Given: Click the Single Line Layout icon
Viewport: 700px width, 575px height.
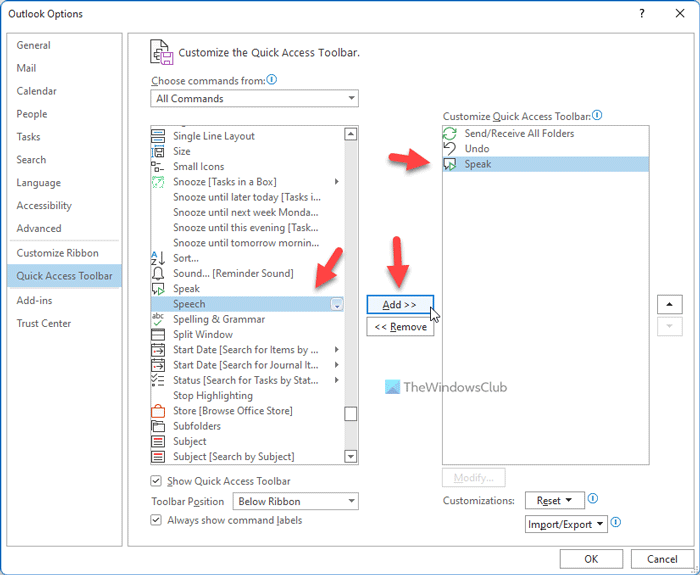Looking at the screenshot, I should (158, 136).
